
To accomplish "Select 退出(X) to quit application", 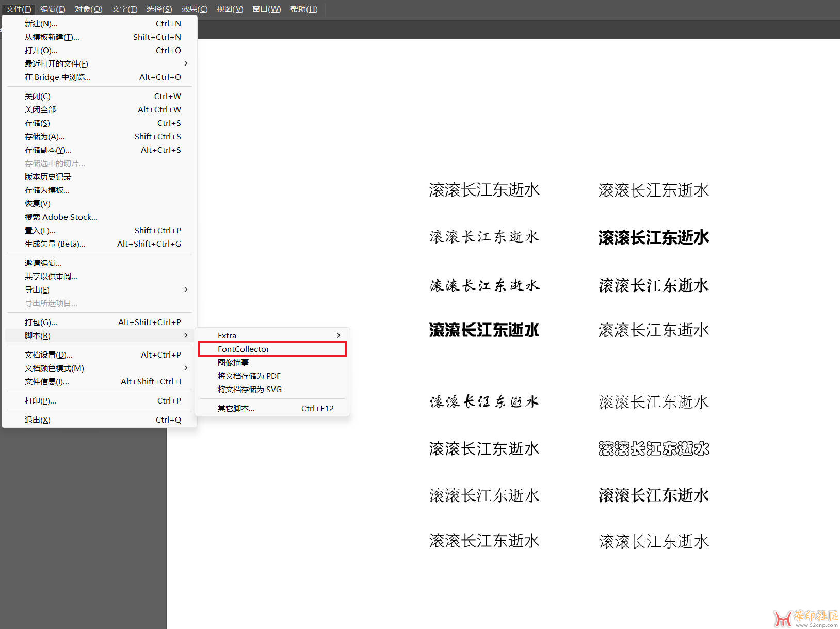I will click(x=100, y=420).
